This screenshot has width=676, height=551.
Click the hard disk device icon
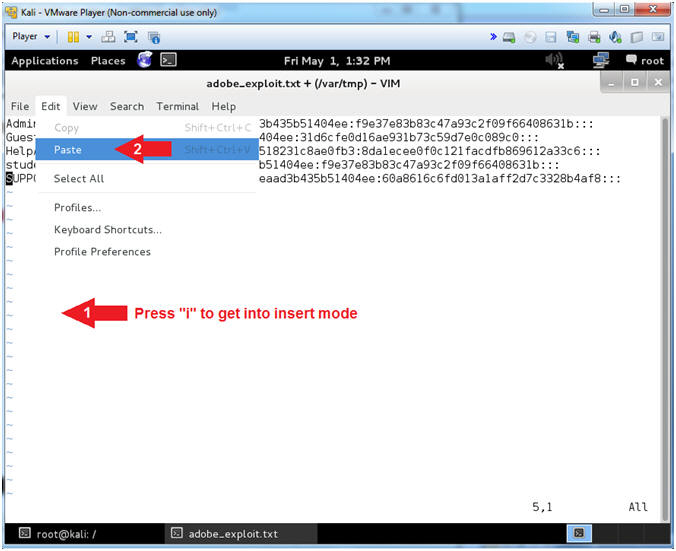pos(509,38)
